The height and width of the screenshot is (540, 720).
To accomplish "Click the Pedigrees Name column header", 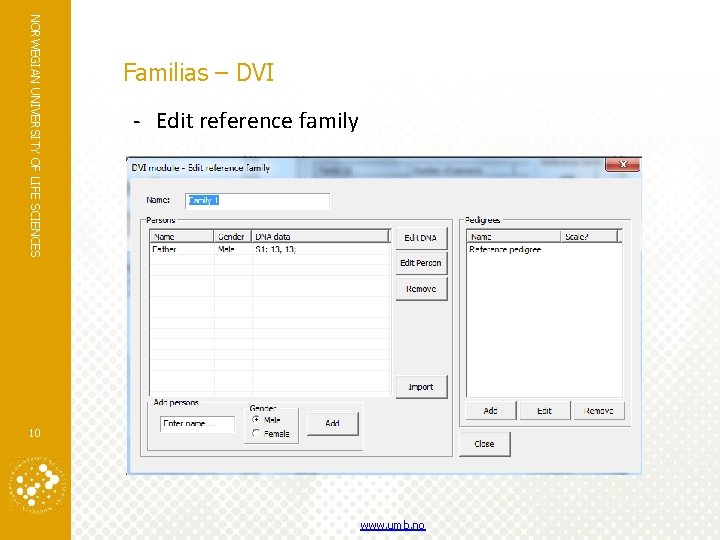I will pos(514,236).
